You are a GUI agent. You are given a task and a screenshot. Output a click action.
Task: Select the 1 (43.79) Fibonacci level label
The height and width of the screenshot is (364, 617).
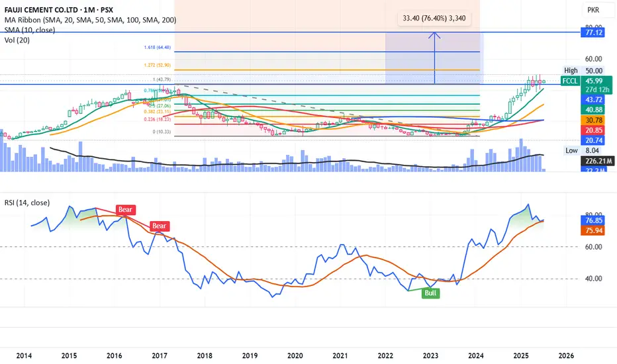162,80
